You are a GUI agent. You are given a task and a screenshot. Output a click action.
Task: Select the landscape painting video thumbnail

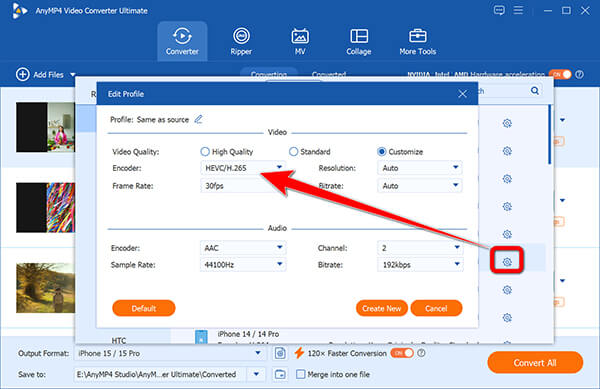[46, 288]
